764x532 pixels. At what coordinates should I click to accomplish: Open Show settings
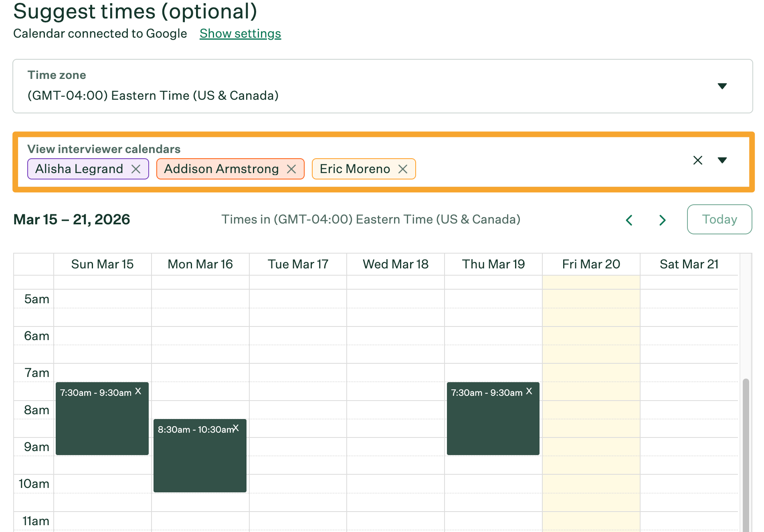240,34
